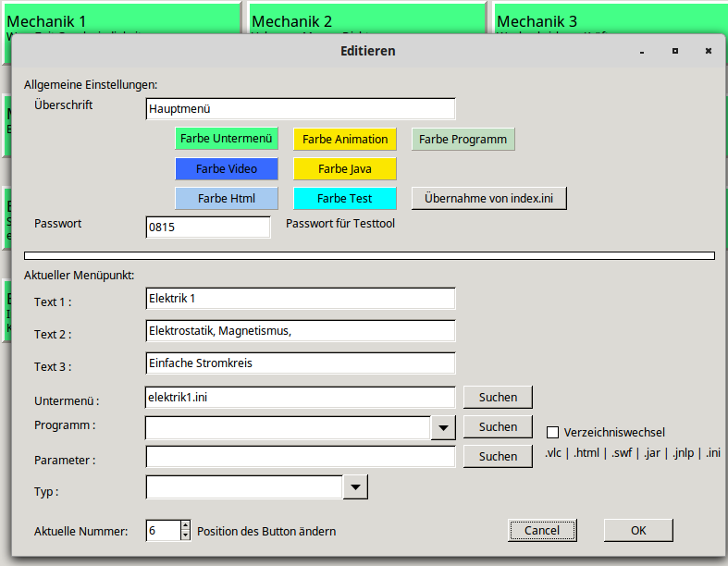
Task: Enable the Verzeichniswechsel checkbox
Action: point(553,432)
